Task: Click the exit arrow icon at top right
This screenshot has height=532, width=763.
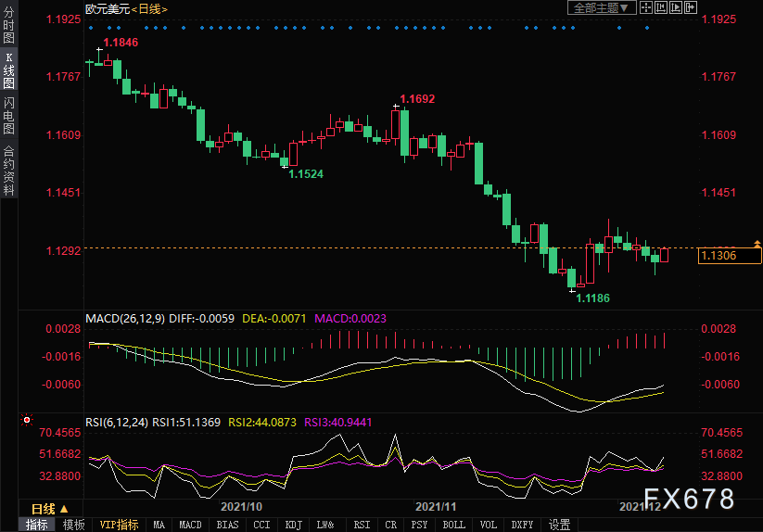Action: point(689,7)
